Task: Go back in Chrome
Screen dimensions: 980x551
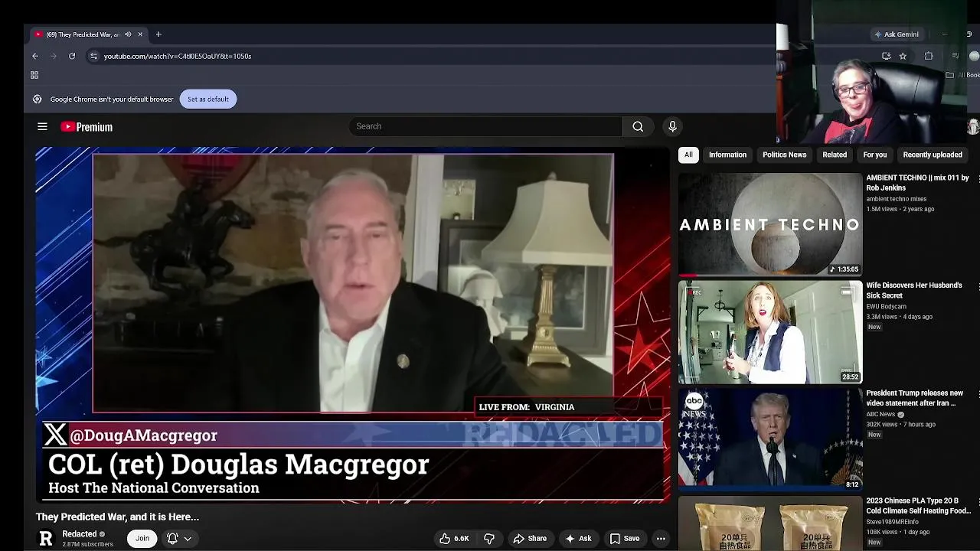Action: (35, 56)
